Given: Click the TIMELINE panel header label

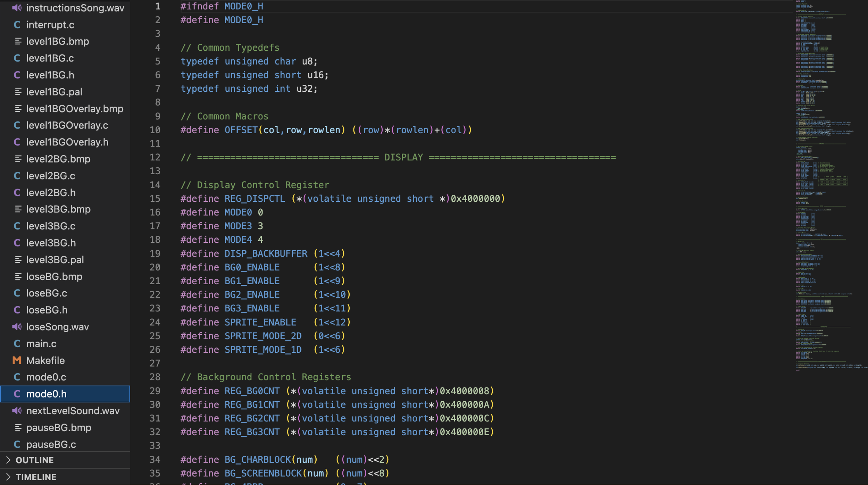Looking at the screenshot, I should [x=36, y=477].
